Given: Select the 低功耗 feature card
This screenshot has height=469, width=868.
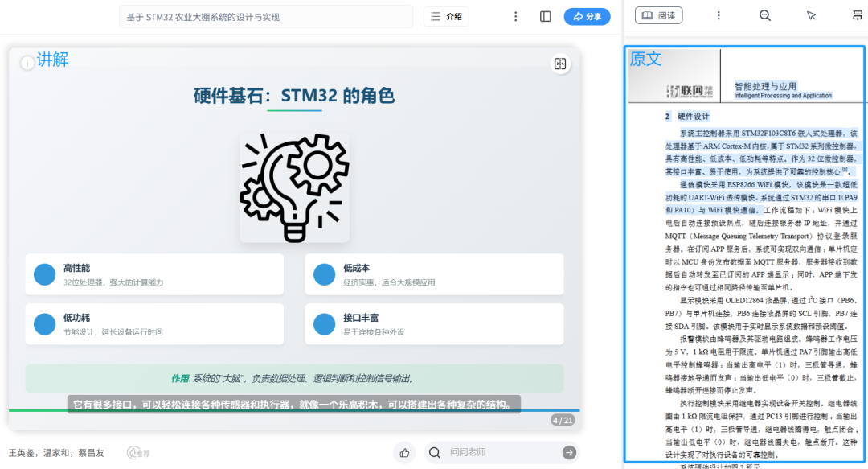Looking at the screenshot, I should (x=154, y=323).
